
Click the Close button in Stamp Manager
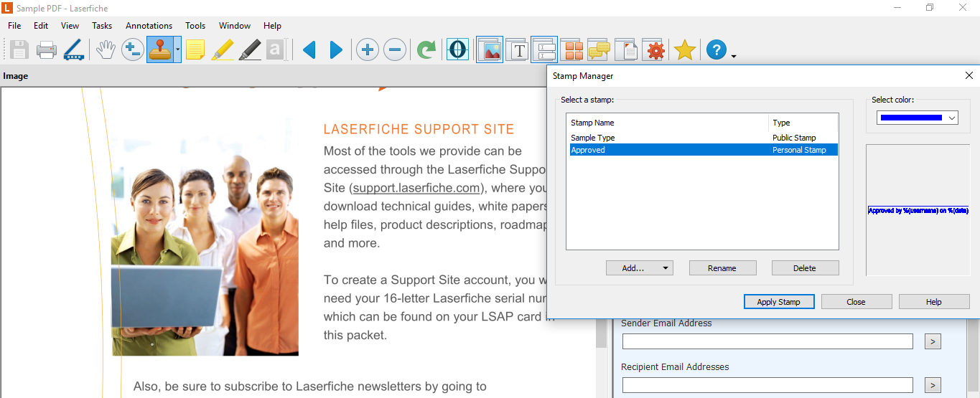[x=857, y=302]
